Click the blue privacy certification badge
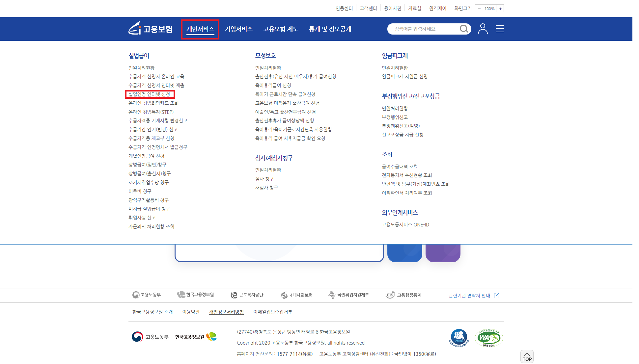Viewport: 639px width, 364px height. coord(458,338)
